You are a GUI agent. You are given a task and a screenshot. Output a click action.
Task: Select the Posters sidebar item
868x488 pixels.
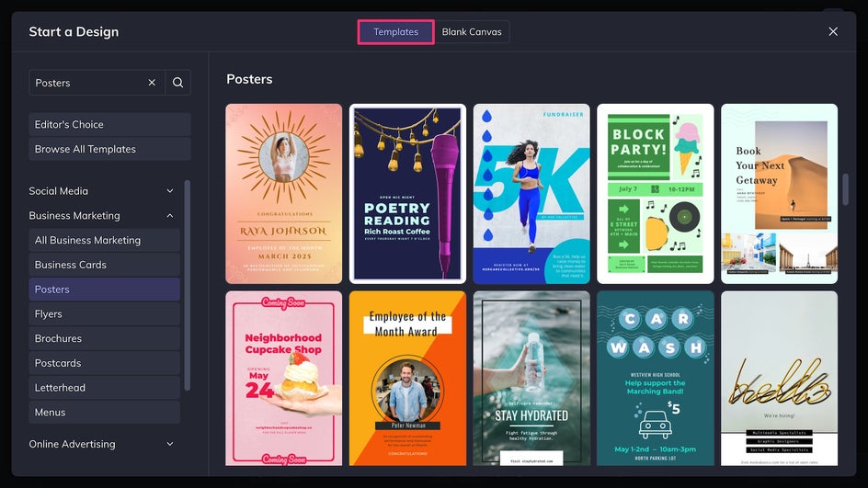click(x=104, y=289)
